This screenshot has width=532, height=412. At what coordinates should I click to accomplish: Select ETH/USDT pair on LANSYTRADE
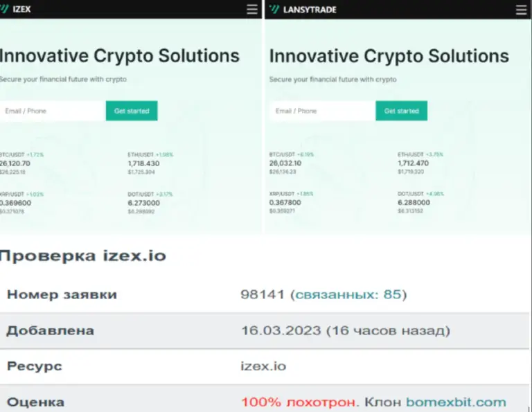pyautogui.click(x=420, y=163)
